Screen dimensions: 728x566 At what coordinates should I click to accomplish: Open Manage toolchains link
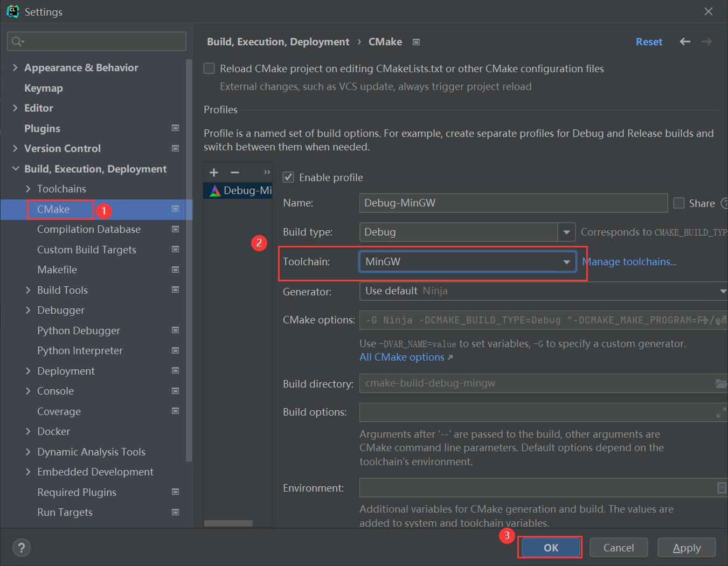629,261
